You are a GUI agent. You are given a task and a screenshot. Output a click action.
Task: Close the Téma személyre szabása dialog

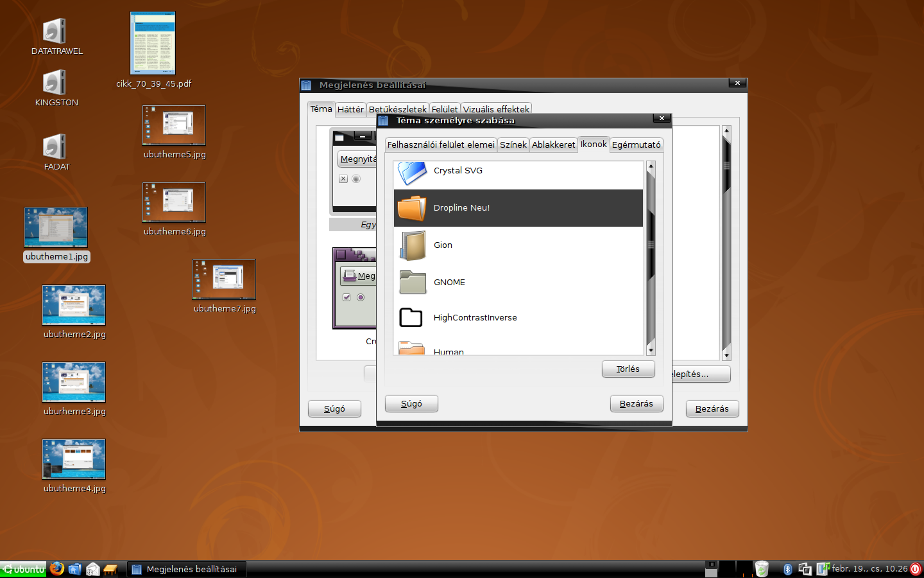[662, 118]
